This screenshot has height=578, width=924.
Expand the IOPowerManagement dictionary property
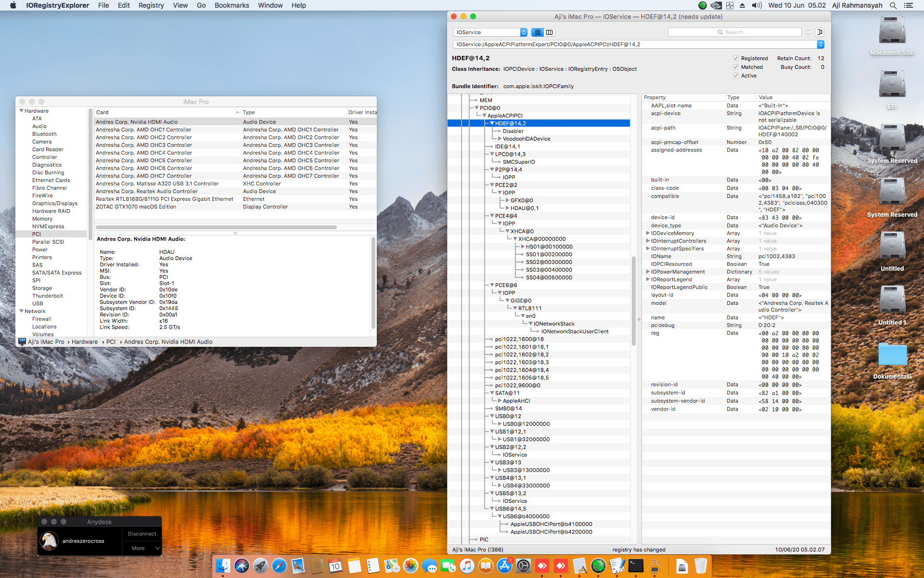coord(648,272)
